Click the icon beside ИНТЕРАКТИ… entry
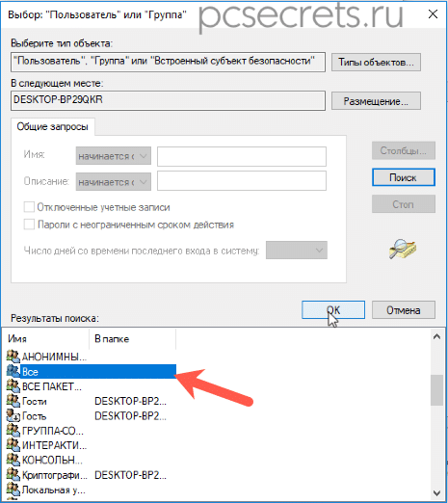The image size is (448, 503). click(13, 445)
